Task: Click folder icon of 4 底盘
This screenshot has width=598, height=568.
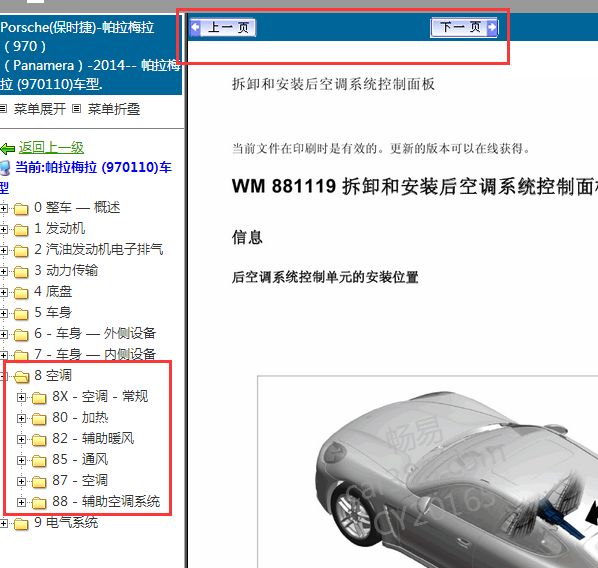Action: click(x=21, y=293)
